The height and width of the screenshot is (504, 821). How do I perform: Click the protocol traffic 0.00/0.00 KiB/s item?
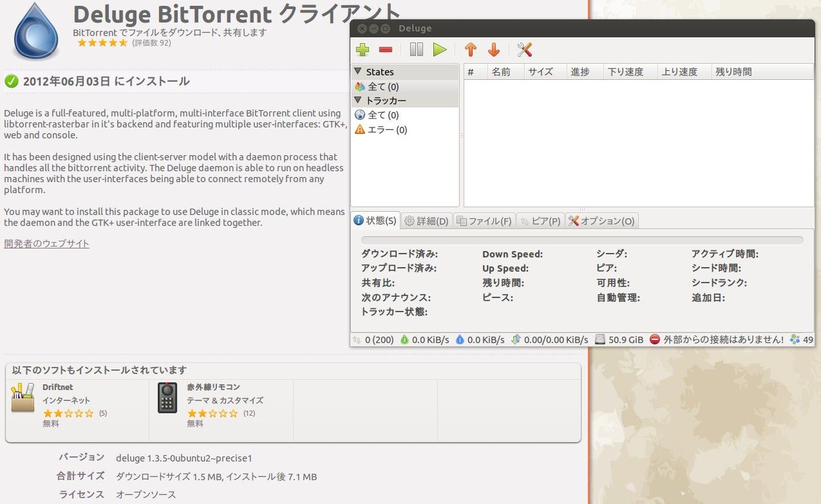550,339
